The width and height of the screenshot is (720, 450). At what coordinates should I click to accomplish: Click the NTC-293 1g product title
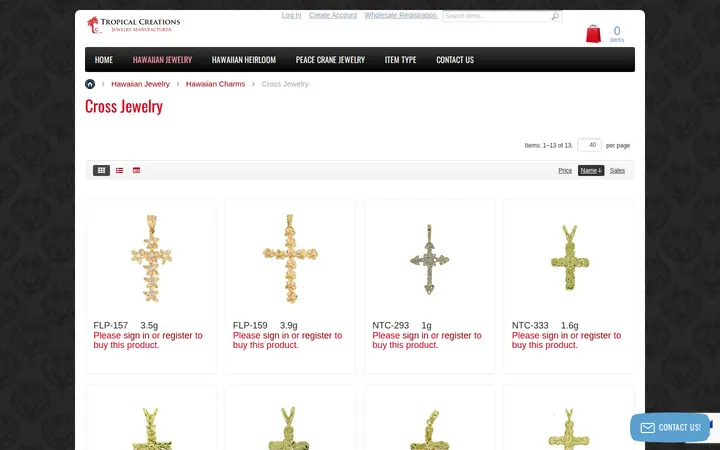click(x=402, y=326)
